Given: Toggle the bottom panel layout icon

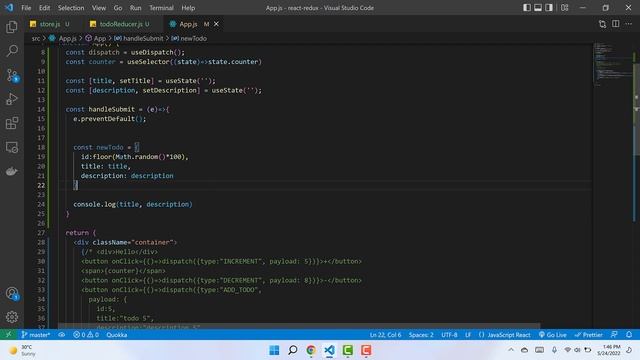Looking at the screenshot, I should pyautogui.click(x=538, y=8).
